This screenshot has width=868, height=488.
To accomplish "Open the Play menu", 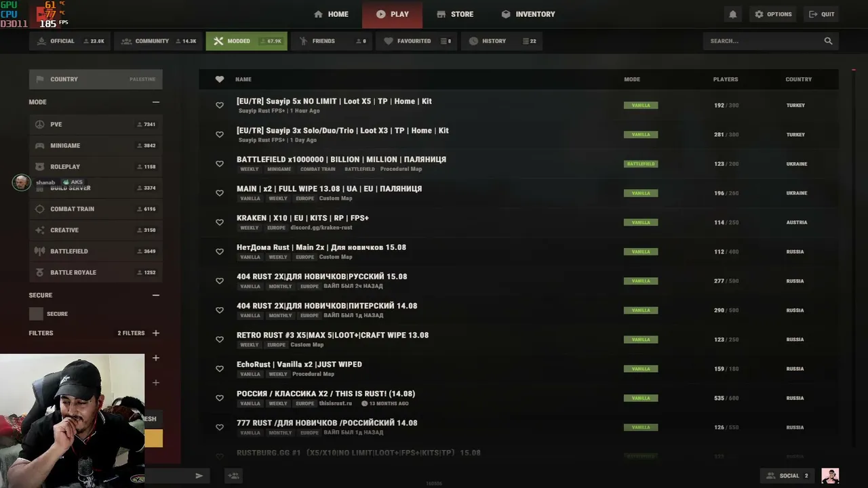I will [x=392, y=14].
